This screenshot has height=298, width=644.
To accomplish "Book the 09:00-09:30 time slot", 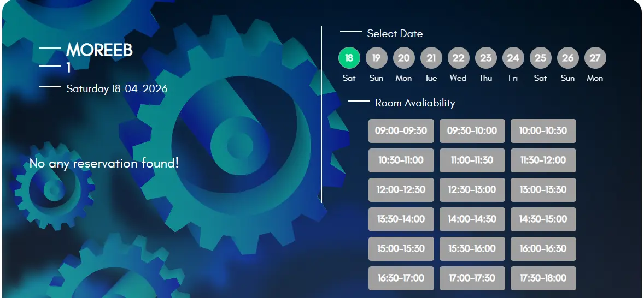I will click(x=401, y=131).
